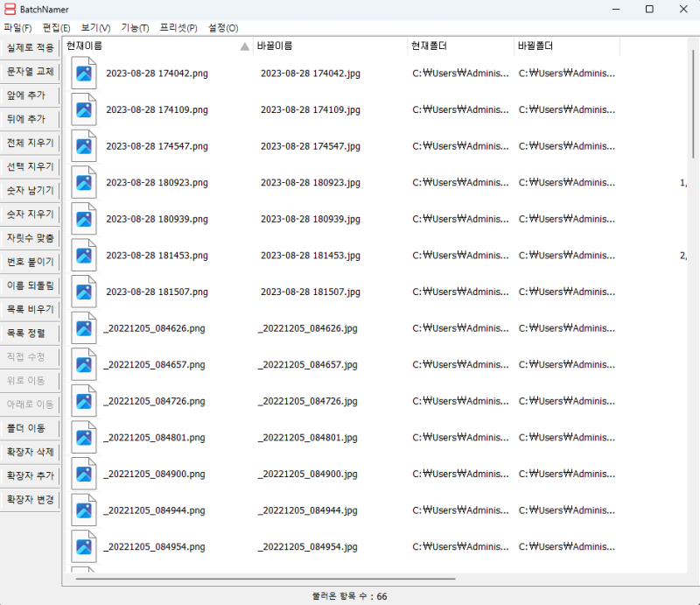Click the 번호 붙이기 button in the sidebar
Image resolution: width=700 pixels, height=605 pixels.
(30, 261)
